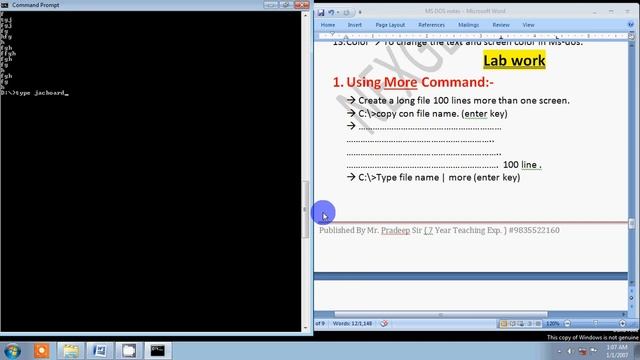This screenshot has width=640, height=360.
Task: Click the proofing errors icon in status bar
Action: click(384, 324)
